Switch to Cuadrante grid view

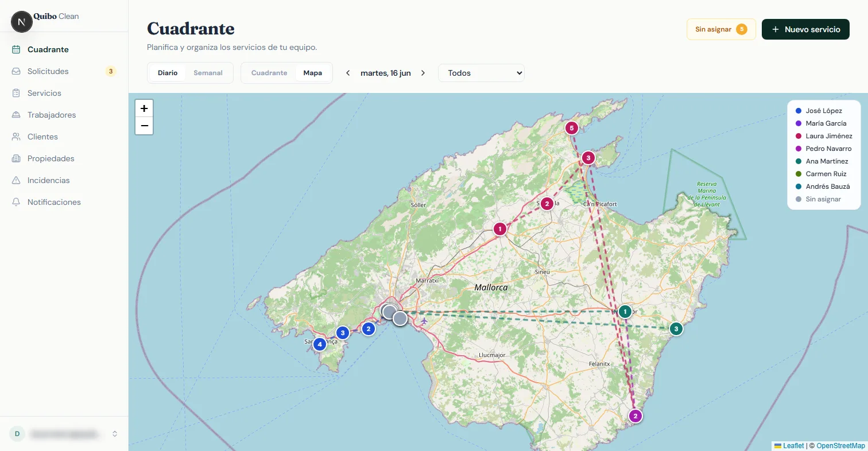[269, 73]
